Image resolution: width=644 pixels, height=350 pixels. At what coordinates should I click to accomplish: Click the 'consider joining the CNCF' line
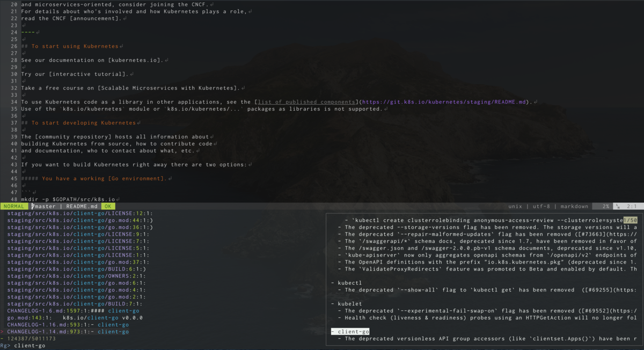click(x=115, y=4)
